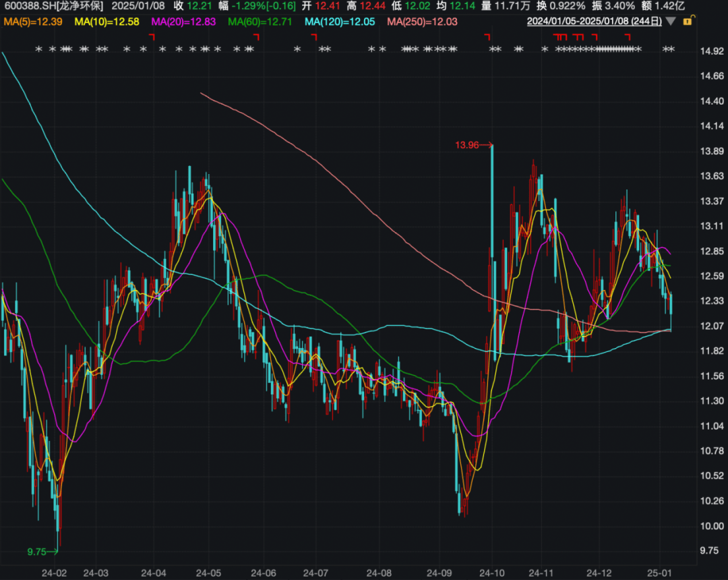The width and height of the screenshot is (728, 580).
Task: Click the first asterisk event marker at left
Action: tap(39, 49)
